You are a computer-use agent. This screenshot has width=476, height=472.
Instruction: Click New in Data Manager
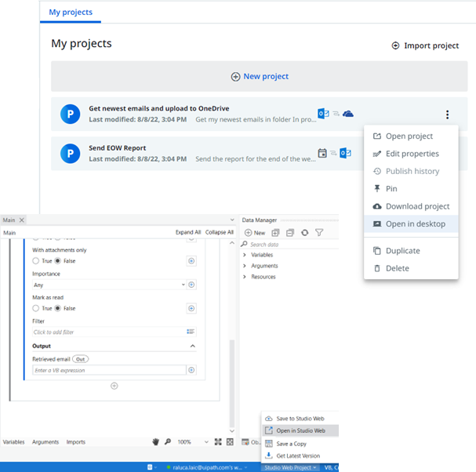(x=255, y=233)
